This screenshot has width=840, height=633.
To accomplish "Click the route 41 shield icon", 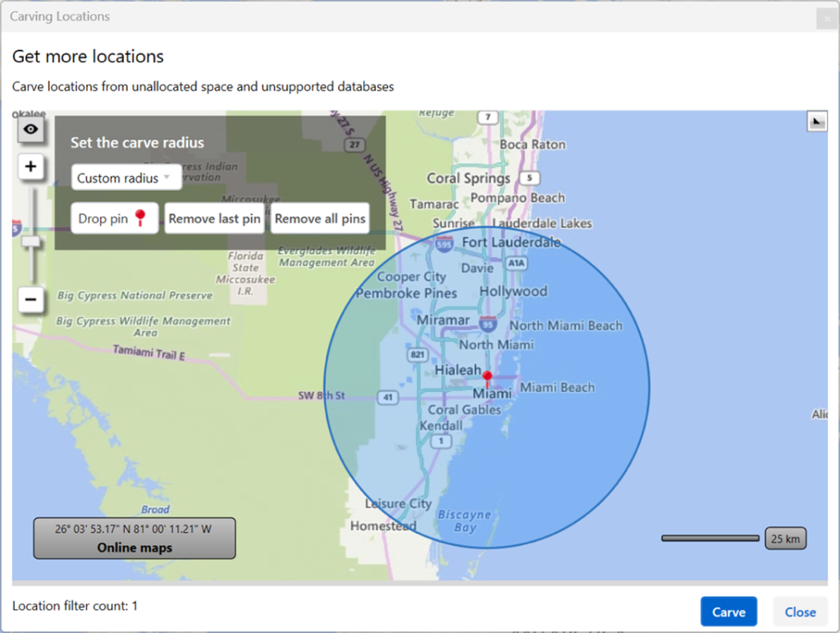I will (x=388, y=398).
